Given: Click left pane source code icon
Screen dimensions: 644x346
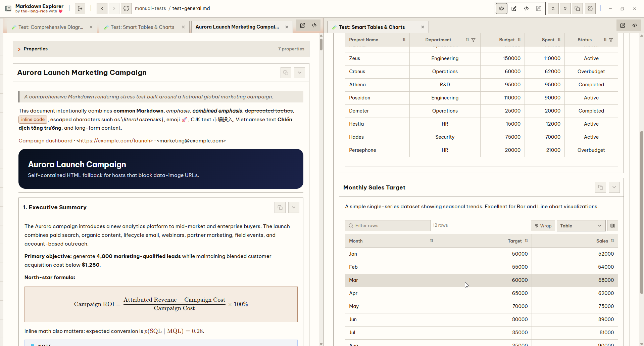Looking at the screenshot, I should 314,26.
